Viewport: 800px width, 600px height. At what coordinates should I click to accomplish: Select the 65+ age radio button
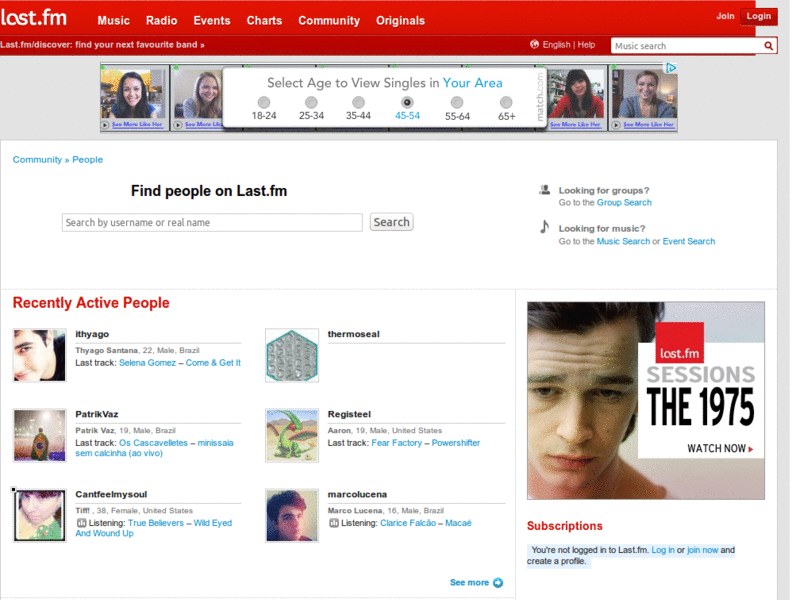pyautogui.click(x=506, y=103)
